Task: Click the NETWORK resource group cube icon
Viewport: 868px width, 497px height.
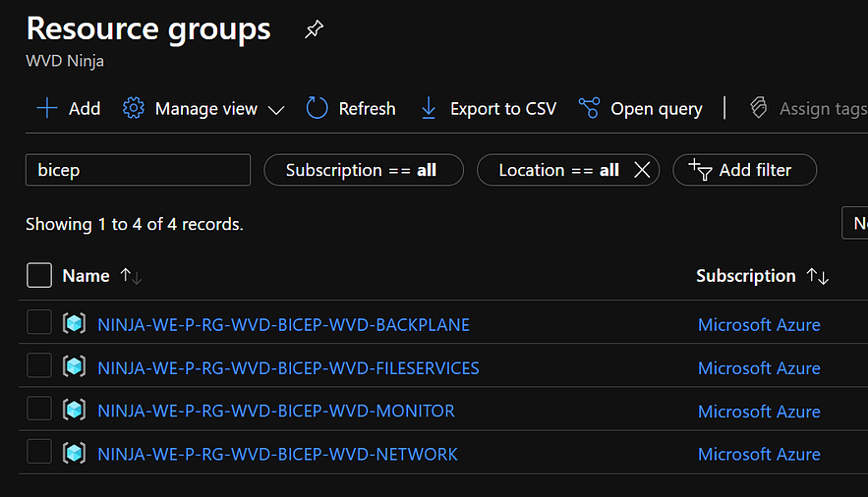Action: coord(74,453)
